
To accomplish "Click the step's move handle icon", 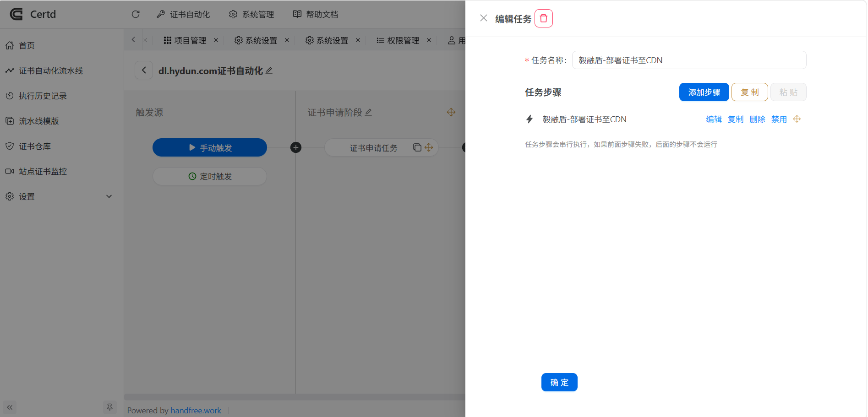I will pos(797,119).
